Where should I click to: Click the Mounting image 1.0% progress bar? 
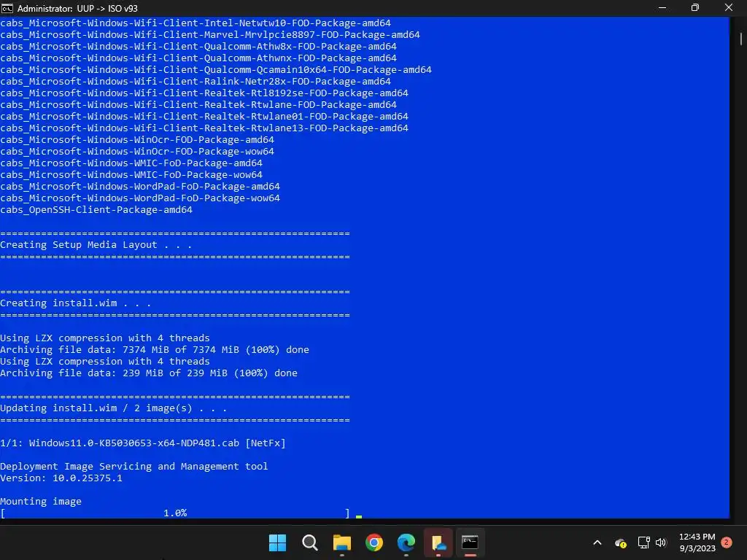175,513
